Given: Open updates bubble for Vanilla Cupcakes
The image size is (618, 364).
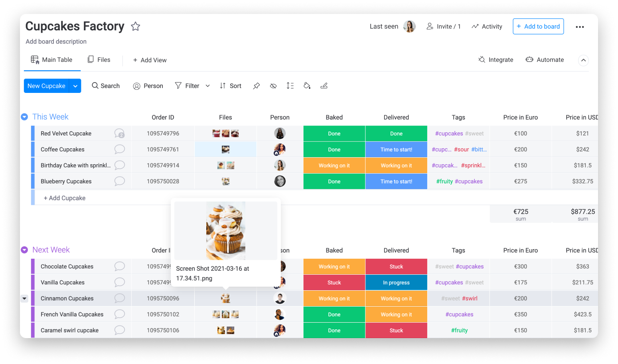Looking at the screenshot, I should pos(120,282).
